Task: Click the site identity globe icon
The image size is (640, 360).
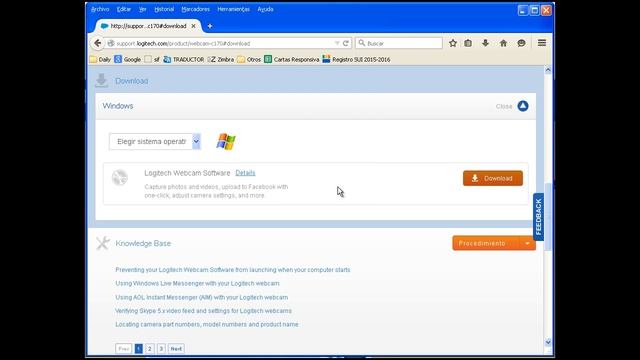Action: [x=111, y=43]
